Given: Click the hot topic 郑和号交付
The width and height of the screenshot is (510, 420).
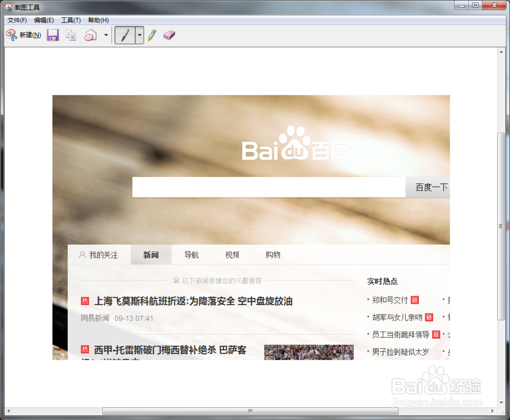Looking at the screenshot, I should click(x=390, y=300).
